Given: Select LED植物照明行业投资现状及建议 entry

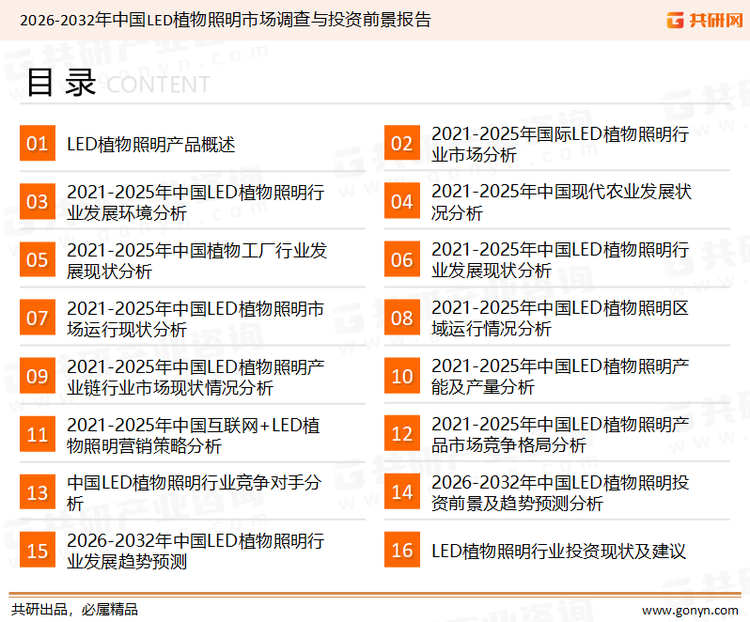Looking at the screenshot, I should 558,550.
